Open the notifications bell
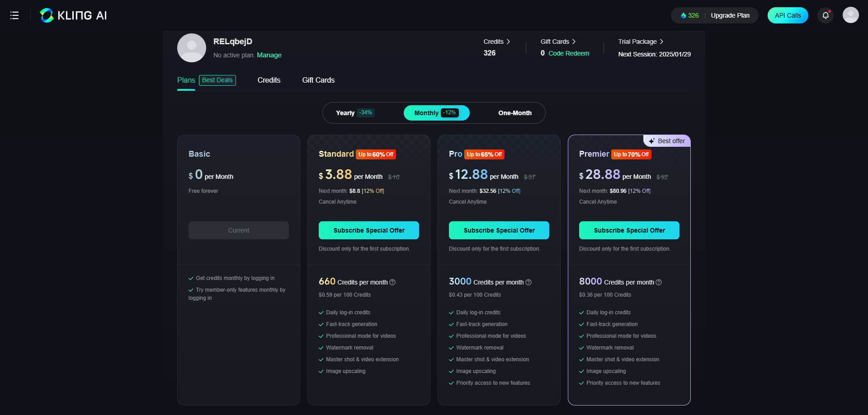 [x=826, y=15]
